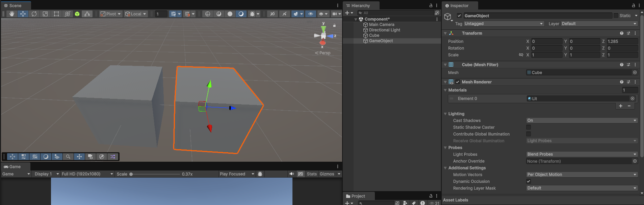
Task: Toggle 2D view mode
Action: click(273, 14)
